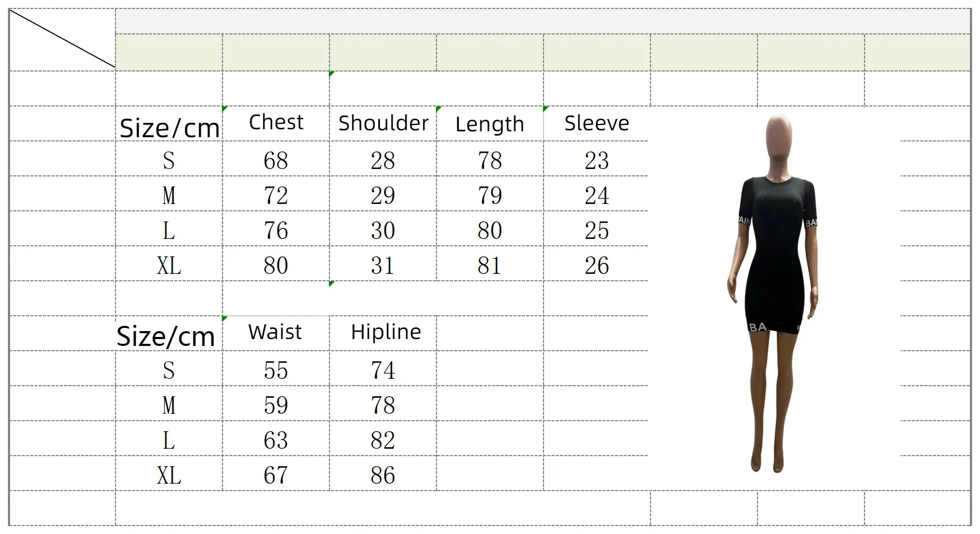Click the cell with hipline value 86
The image size is (980, 534).
(x=383, y=473)
